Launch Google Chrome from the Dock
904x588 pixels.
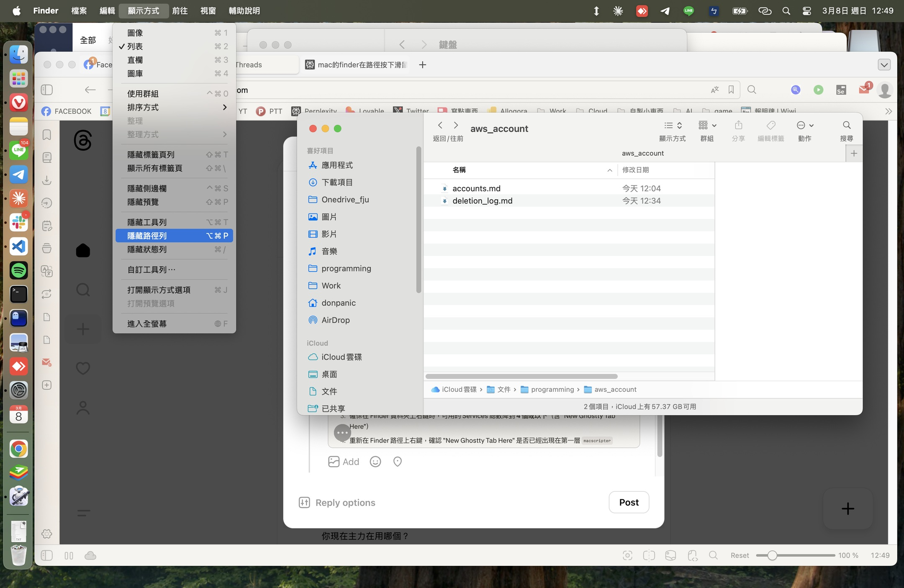18,449
